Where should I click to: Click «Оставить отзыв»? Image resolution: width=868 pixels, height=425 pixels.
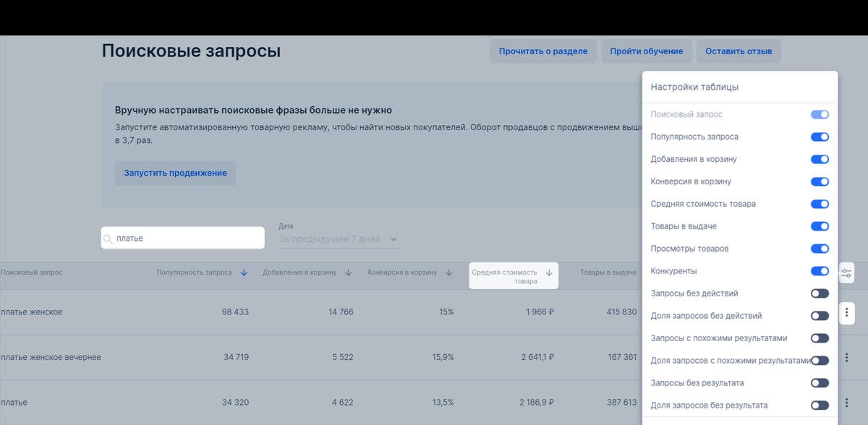point(738,51)
